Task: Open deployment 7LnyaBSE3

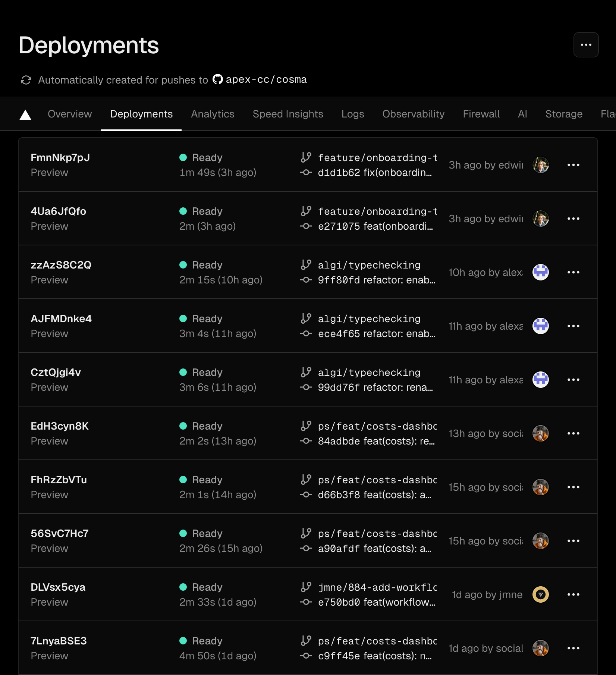Action: [59, 641]
